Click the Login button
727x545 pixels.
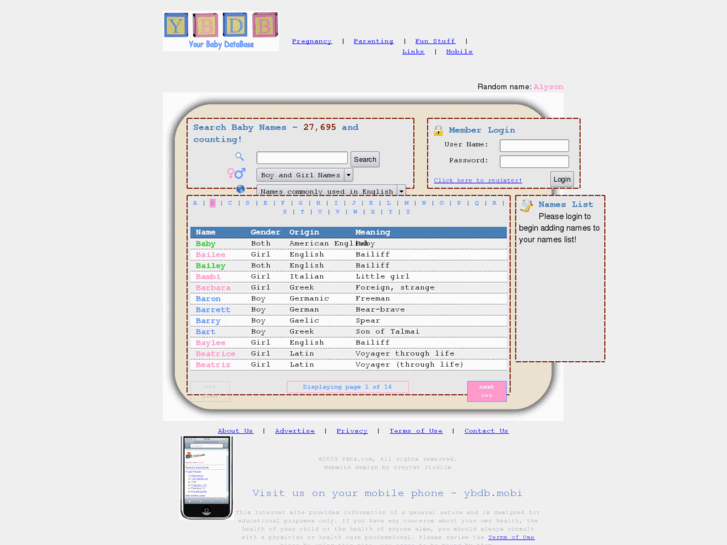pos(562,179)
